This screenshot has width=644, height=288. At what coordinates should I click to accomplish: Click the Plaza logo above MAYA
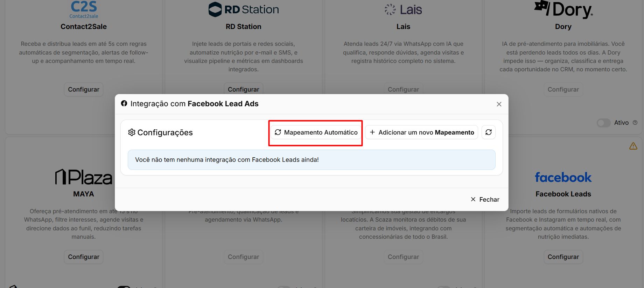point(84,177)
